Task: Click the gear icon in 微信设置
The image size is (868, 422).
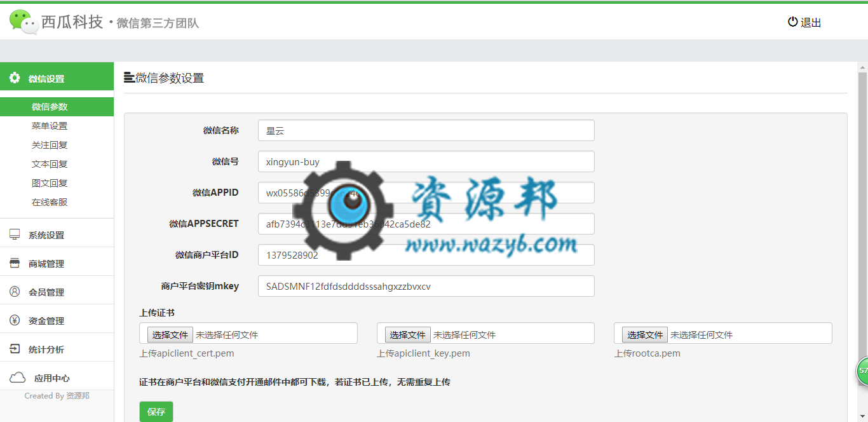Action: pyautogui.click(x=15, y=78)
